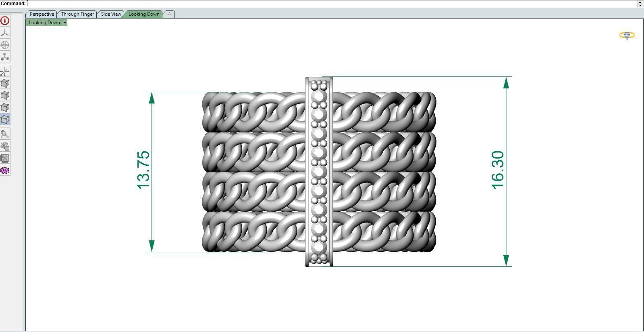Click the beaded center bar of the ring
The width and height of the screenshot is (644, 332).
(x=319, y=172)
